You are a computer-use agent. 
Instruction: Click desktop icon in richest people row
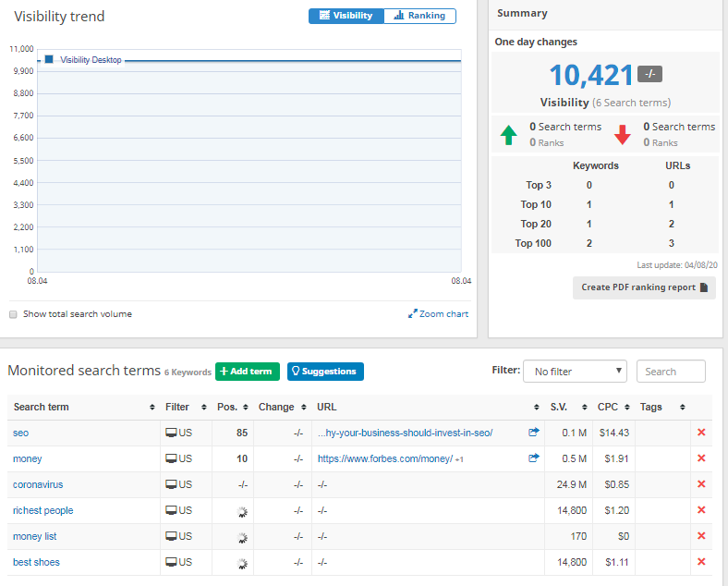[171, 510]
